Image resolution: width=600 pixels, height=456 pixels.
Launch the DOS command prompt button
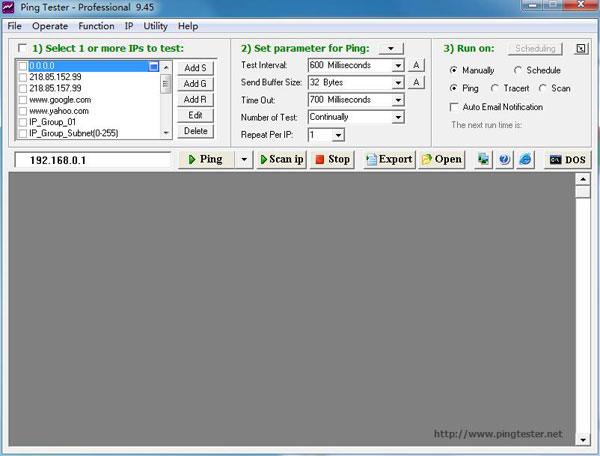[x=567, y=160]
